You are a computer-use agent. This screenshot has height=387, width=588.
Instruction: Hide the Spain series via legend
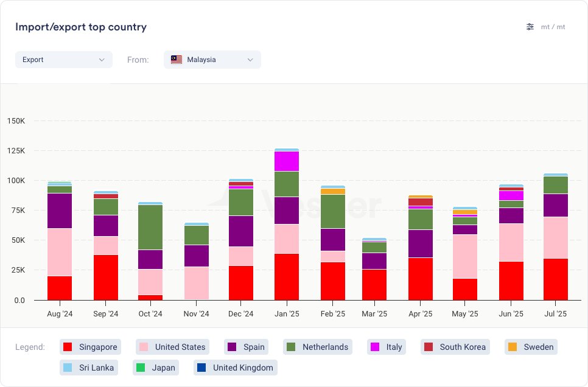[x=247, y=347]
